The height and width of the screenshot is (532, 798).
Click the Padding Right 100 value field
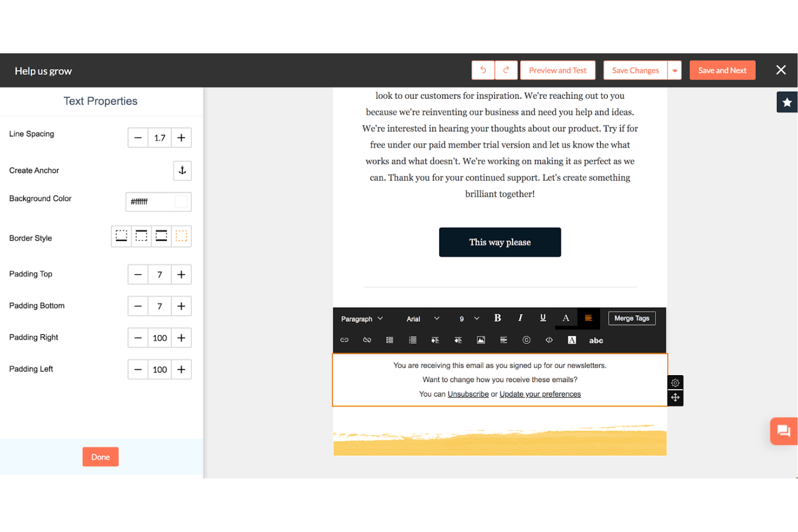pos(160,338)
